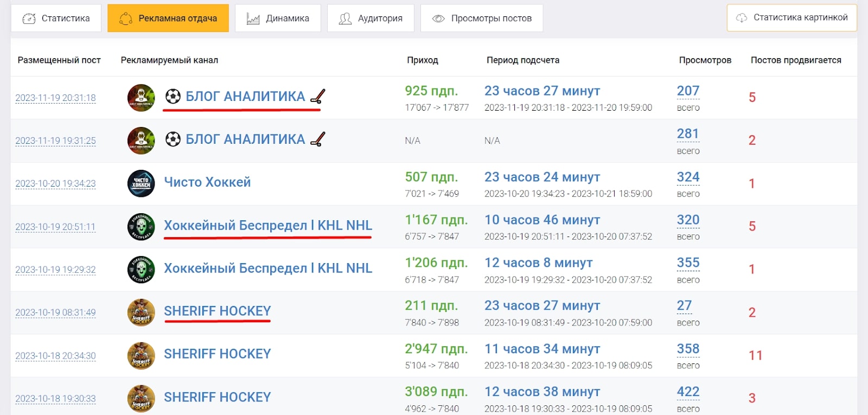Open Хоккейный Беспредел link with 1'206 пдп.

(268, 268)
